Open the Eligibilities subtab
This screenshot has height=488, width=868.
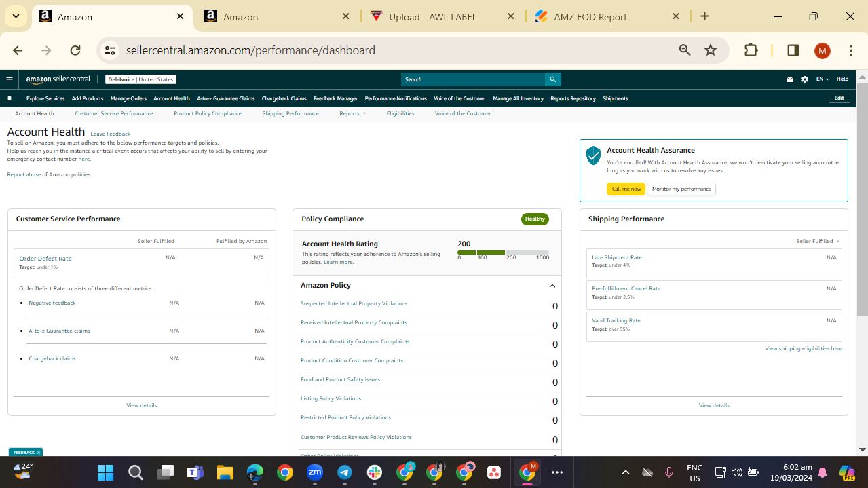coord(400,113)
